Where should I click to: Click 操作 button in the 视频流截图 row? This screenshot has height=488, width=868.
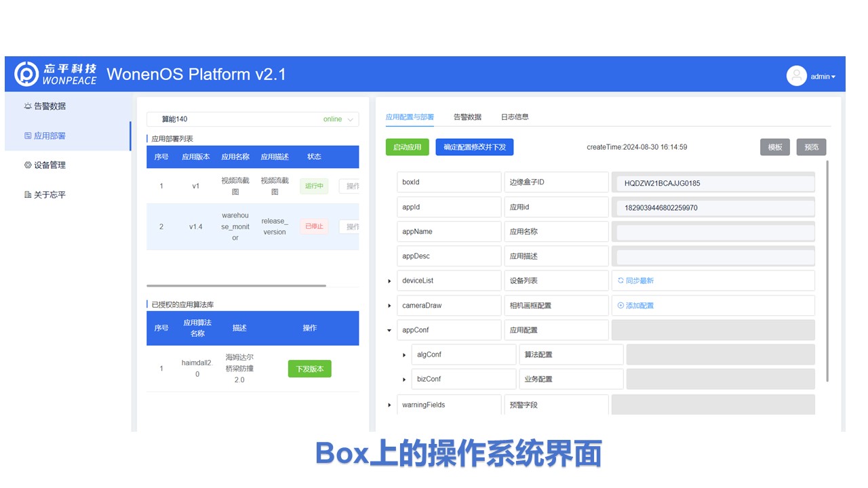[x=350, y=186]
